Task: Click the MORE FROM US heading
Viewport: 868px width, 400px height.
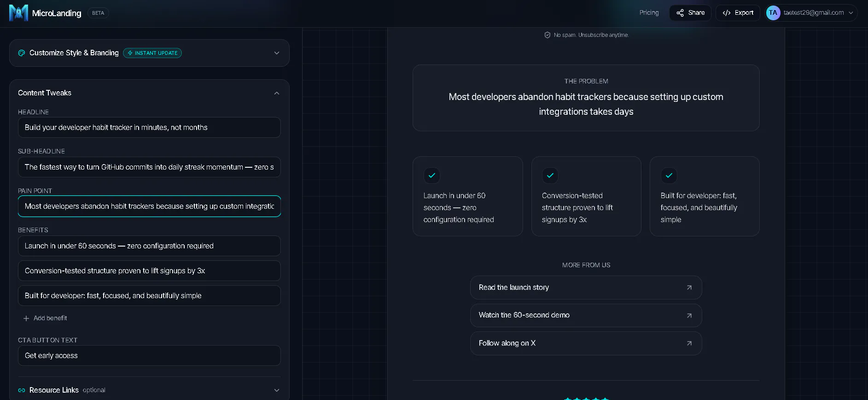Action: pyautogui.click(x=586, y=265)
